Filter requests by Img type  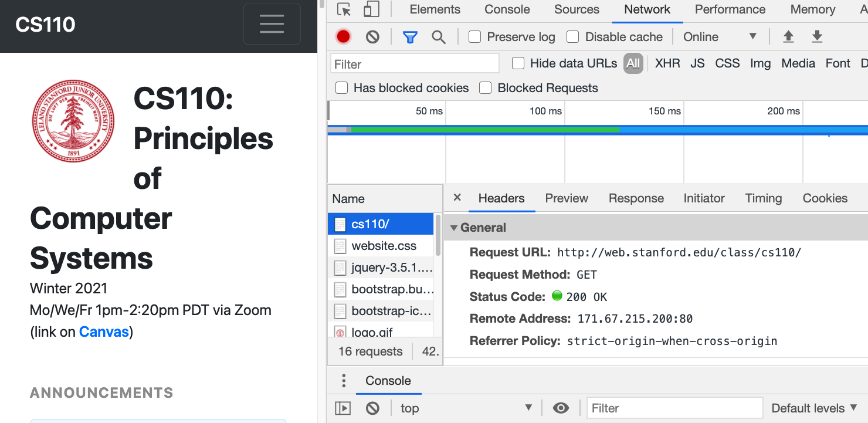click(761, 63)
